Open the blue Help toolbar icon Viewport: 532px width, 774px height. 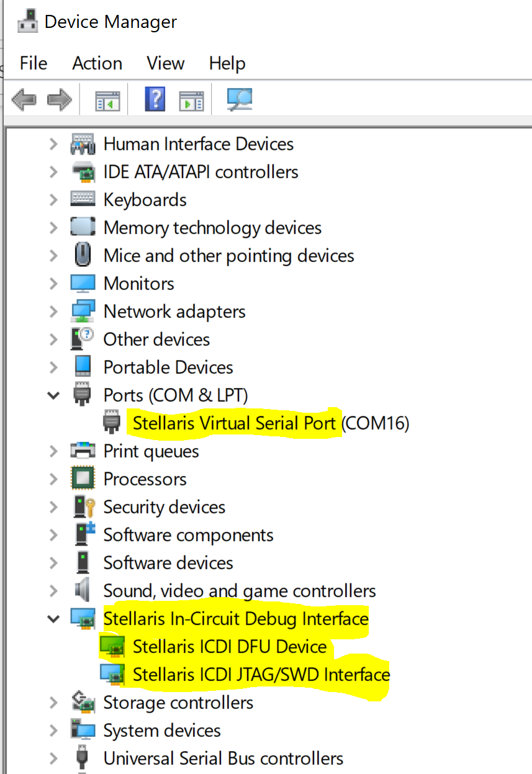pyautogui.click(x=155, y=99)
